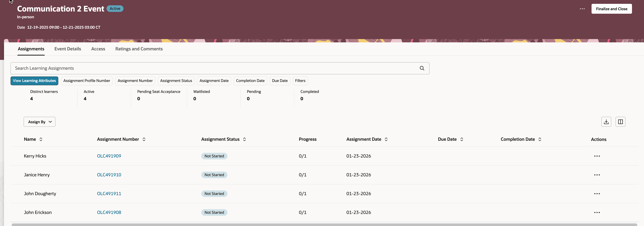Image resolution: width=644 pixels, height=226 pixels.
Task: Open assignment OLC491909 for Kerry Hicks
Action: click(x=109, y=156)
